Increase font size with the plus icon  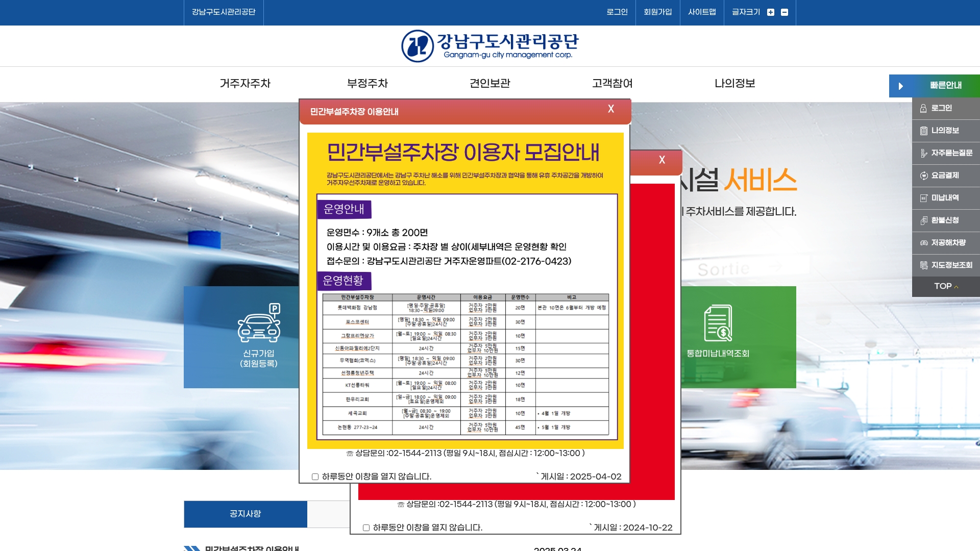(771, 12)
